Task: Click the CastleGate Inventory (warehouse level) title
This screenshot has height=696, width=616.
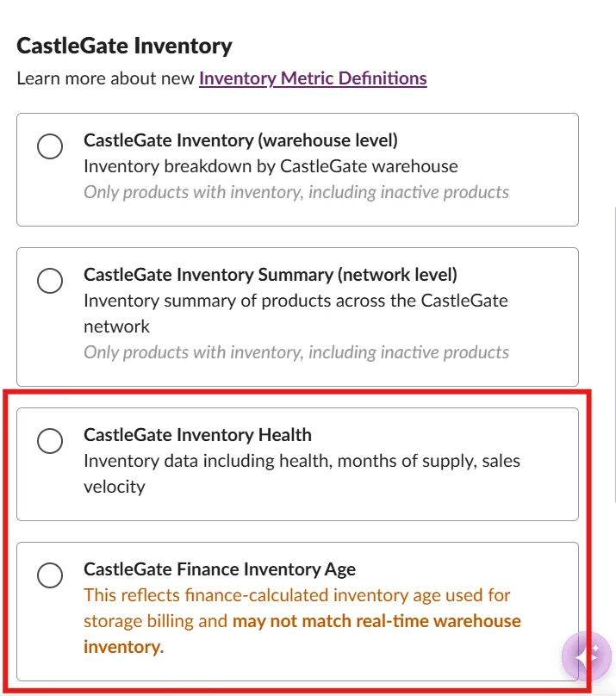Action: [240, 140]
